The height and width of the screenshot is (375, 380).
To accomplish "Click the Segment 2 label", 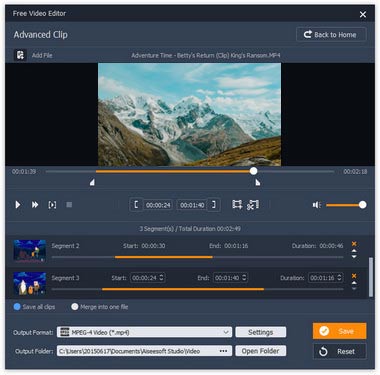I will (x=65, y=246).
